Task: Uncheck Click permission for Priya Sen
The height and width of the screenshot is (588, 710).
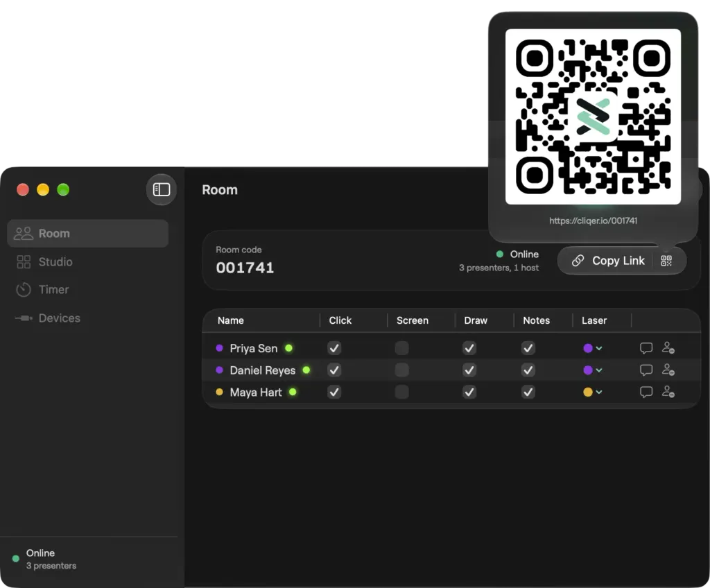Action: click(334, 348)
